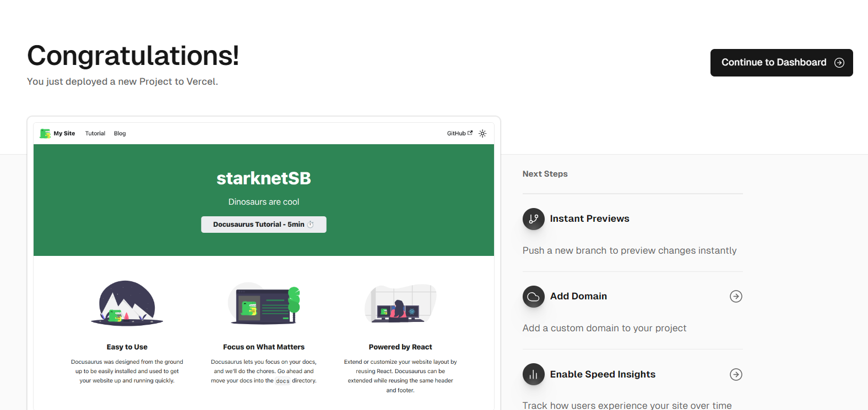Screen dimensions: 868x410
Task: Click the Enable Speed Insights chart icon
Action: [x=533, y=375]
